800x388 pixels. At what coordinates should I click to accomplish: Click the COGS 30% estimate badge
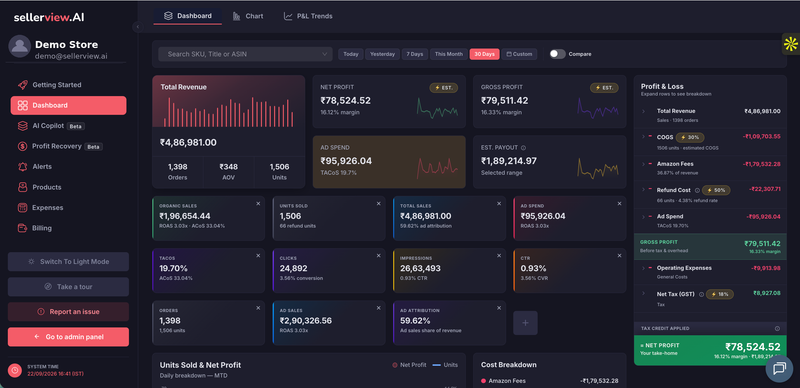(x=690, y=137)
